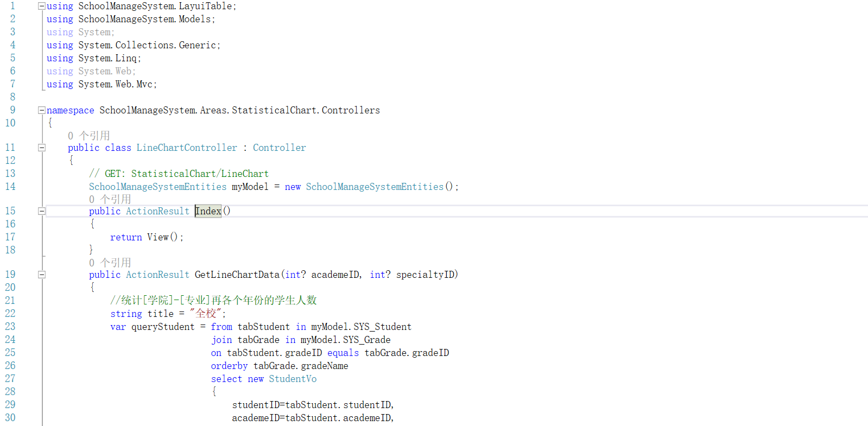Image resolution: width=868 pixels, height=426 pixels.
Task: Click the namespace name on line 9
Action: 240,110
